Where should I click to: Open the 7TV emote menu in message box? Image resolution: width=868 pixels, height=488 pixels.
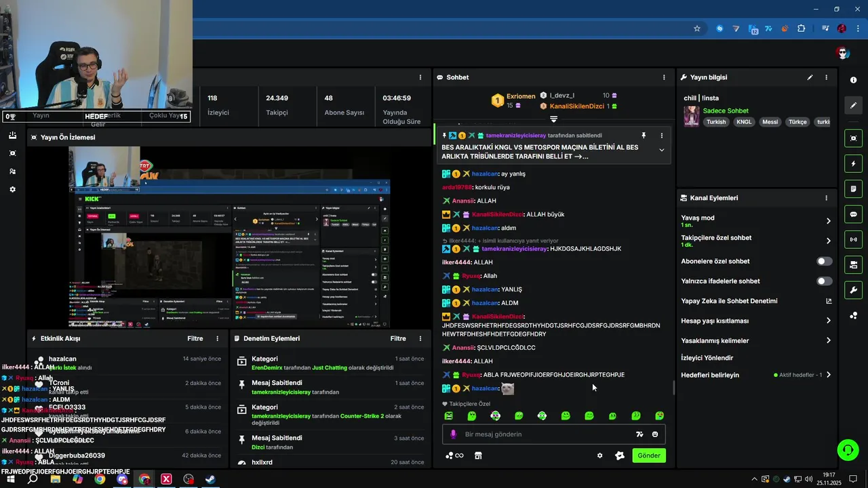pos(639,434)
